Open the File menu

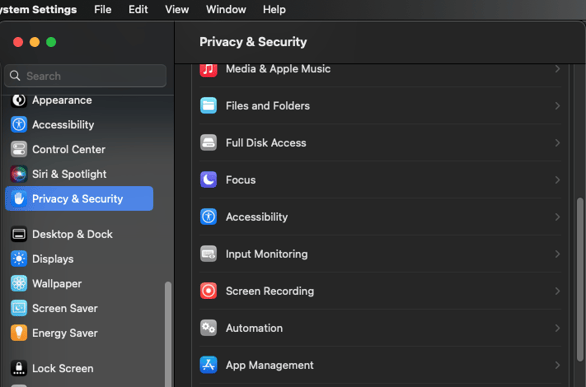click(103, 9)
